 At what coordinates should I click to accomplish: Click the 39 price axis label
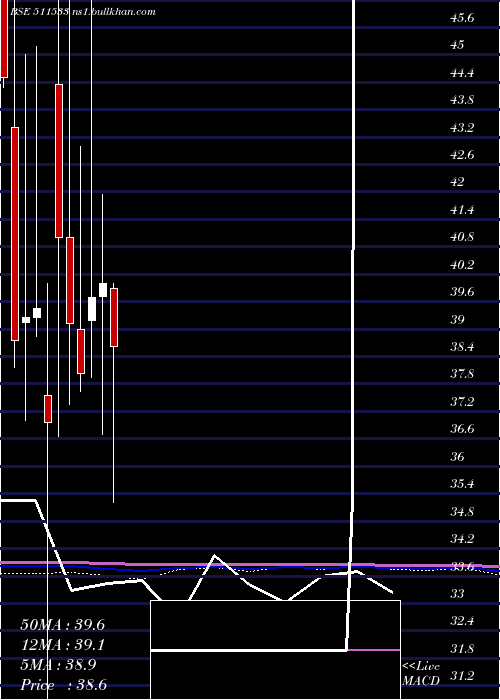458,320
